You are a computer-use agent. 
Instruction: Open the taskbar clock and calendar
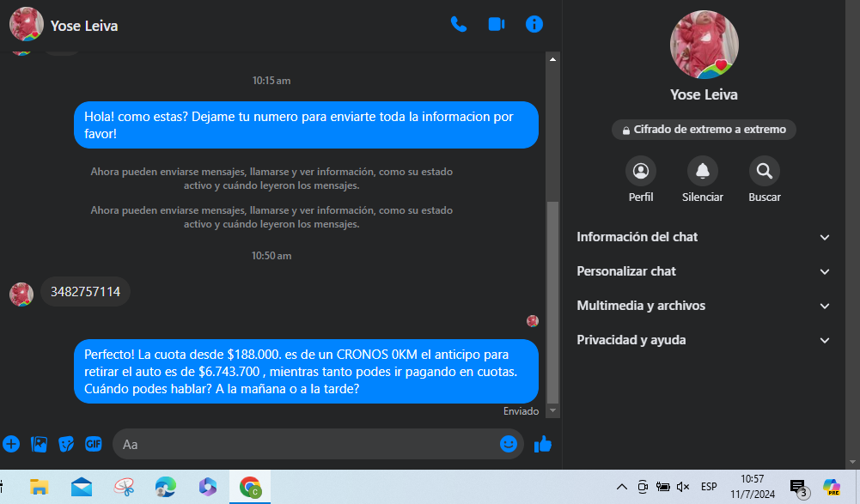tap(752, 487)
